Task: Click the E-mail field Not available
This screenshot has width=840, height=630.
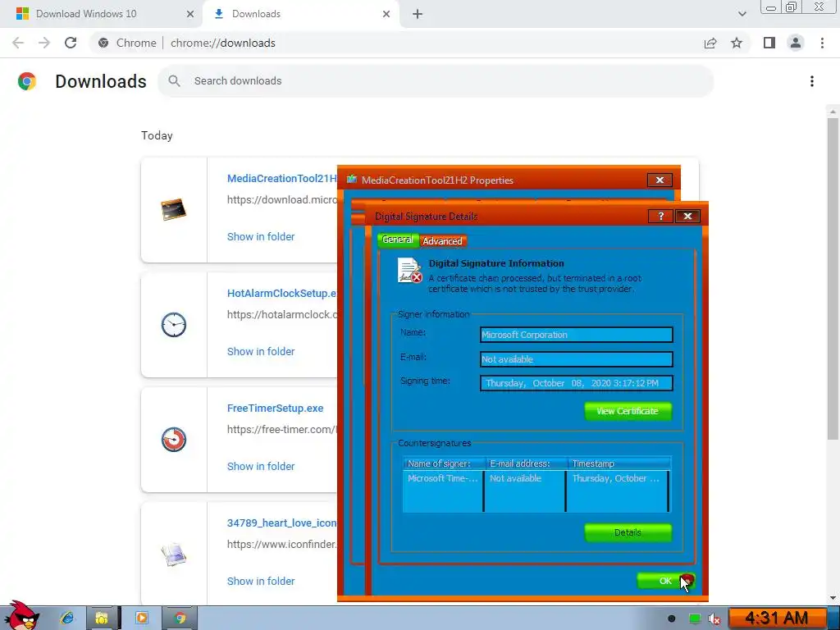Action: pyautogui.click(x=577, y=359)
